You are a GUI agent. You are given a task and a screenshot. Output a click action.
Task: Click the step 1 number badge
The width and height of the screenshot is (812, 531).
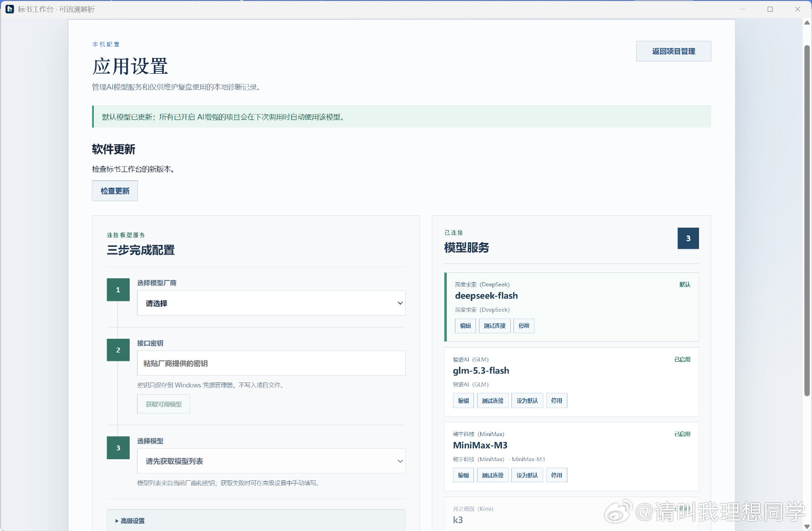coord(118,290)
